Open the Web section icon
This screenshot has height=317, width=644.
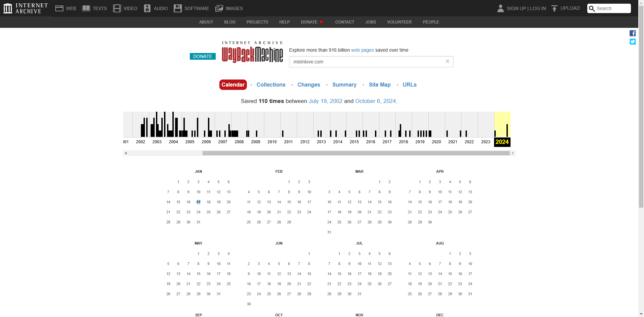click(59, 8)
